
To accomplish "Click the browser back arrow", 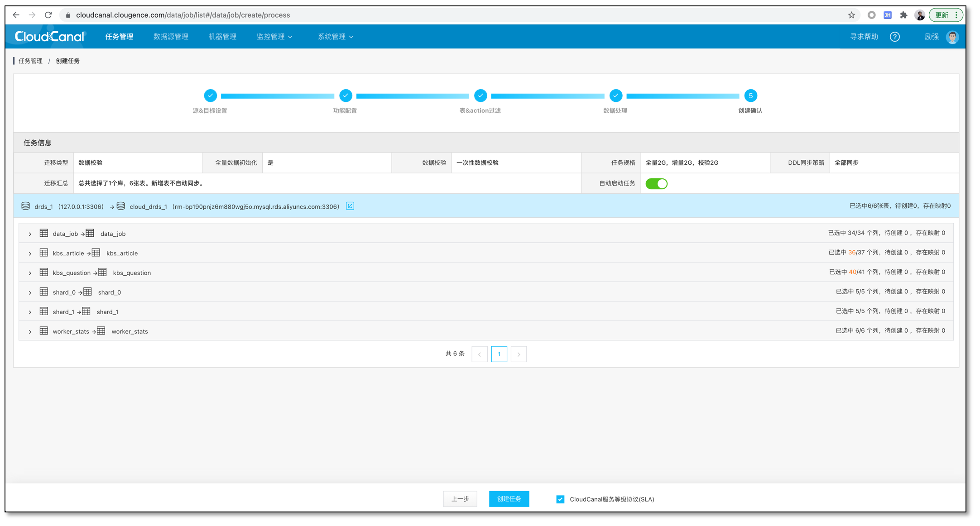I will coord(16,15).
